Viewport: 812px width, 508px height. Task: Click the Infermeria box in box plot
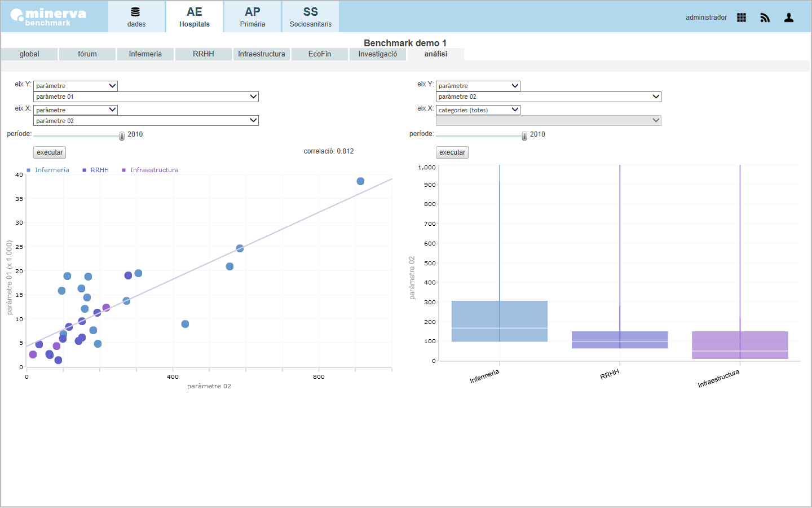pos(500,321)
